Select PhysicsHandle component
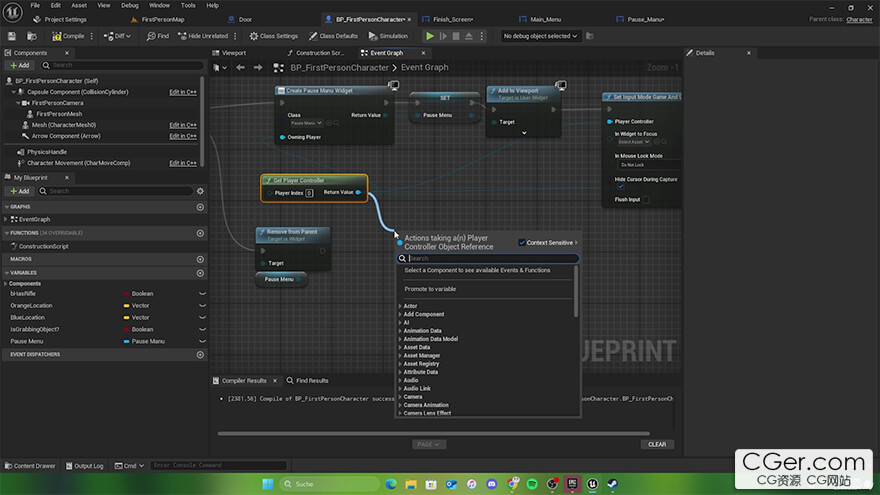 47,152
